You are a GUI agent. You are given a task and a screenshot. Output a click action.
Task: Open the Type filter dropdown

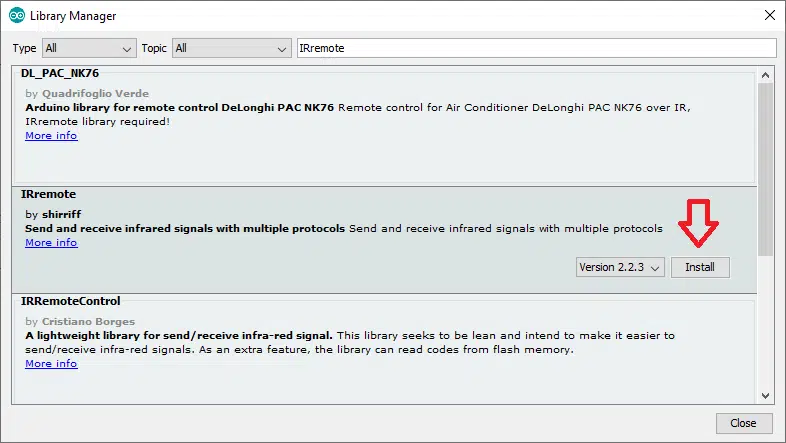coord(89,48)
